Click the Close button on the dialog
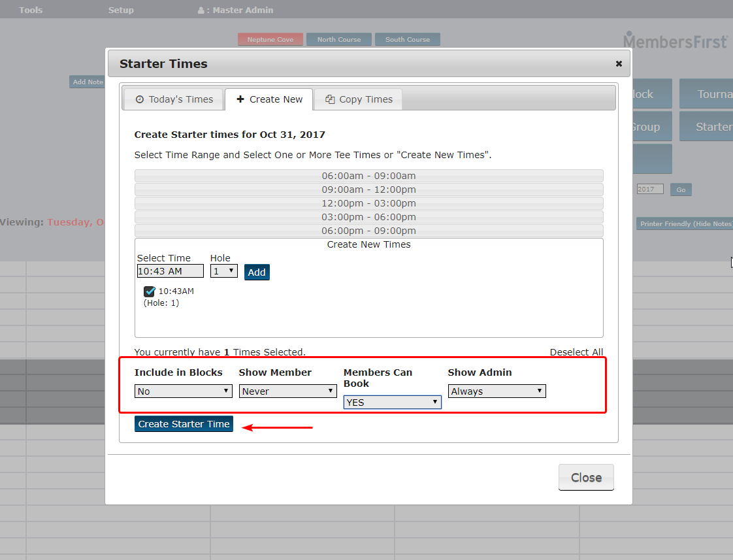The height and width of the screenshot is (560, 733). coord(585,477)
